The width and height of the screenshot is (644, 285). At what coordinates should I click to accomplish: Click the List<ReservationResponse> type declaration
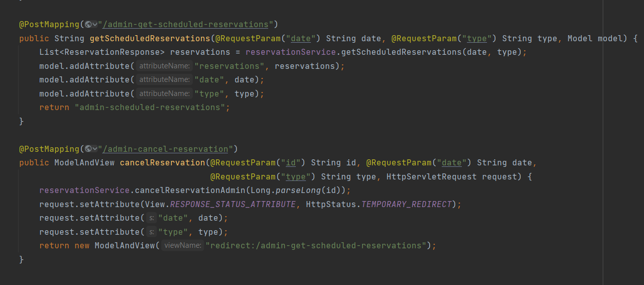(x=102, y=52)
